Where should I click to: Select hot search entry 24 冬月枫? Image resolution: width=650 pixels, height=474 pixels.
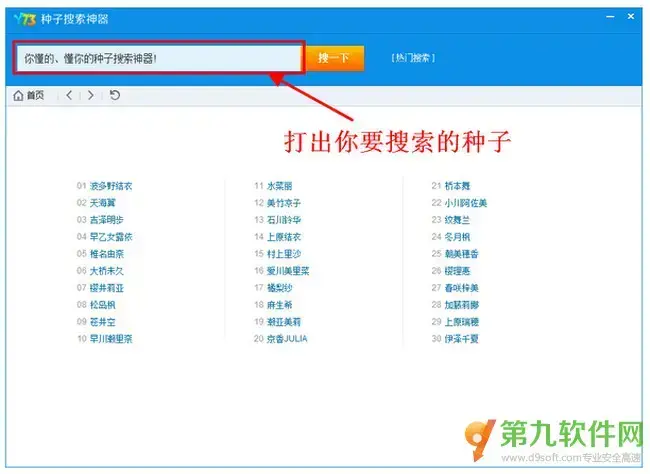pos(457,237)
